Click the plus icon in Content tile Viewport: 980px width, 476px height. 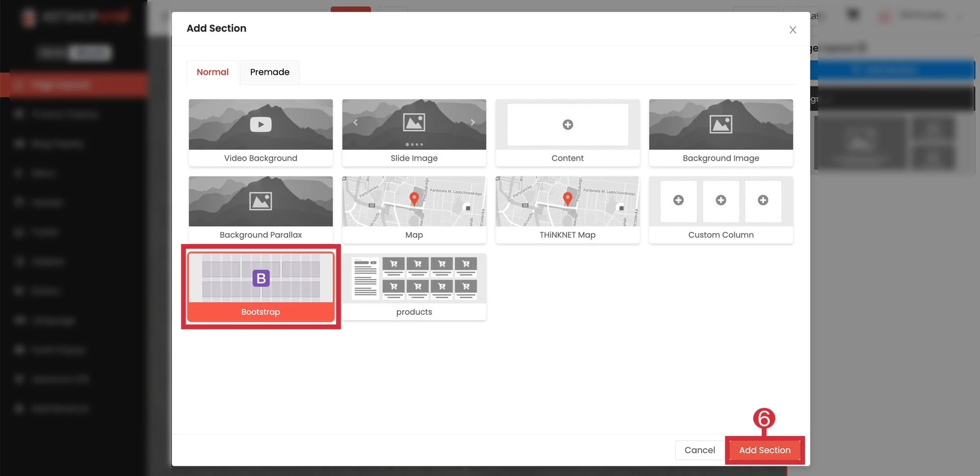pyautogui.click(x=568, y=124)
